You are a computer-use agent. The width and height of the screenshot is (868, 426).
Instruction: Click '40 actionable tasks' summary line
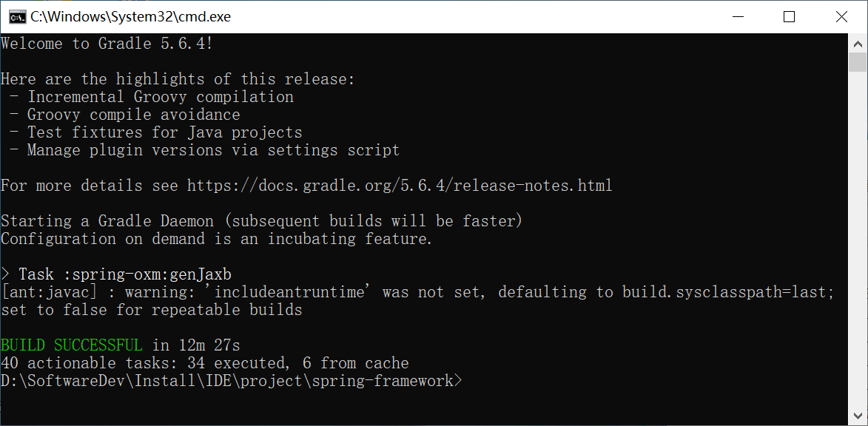(205, 363)
